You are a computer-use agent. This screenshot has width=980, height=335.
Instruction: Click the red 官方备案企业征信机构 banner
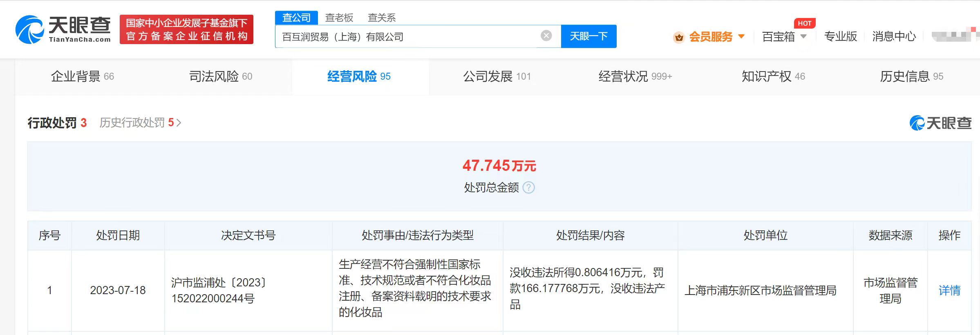(186, 29)
